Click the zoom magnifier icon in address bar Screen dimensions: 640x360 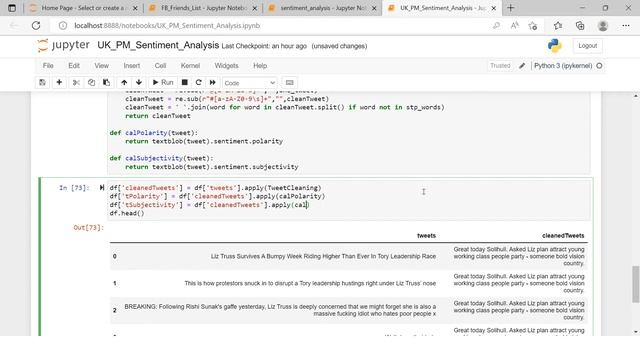pos(496,26)
